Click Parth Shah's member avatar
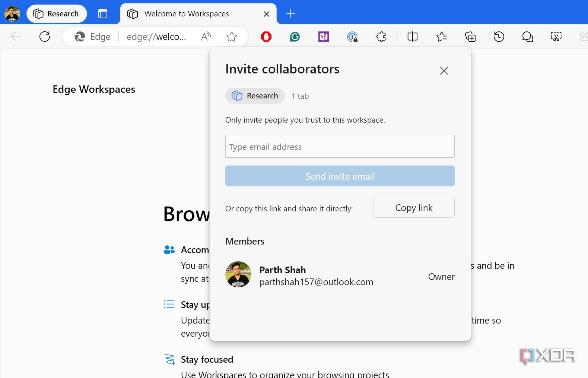The width and height of the screenshot is (588, 378). coord(238,274)
